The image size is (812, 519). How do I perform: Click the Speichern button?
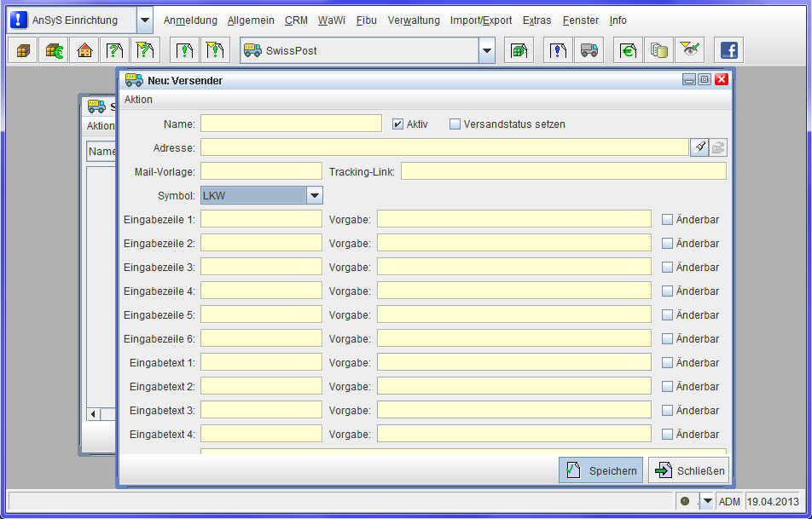(601, 470)
